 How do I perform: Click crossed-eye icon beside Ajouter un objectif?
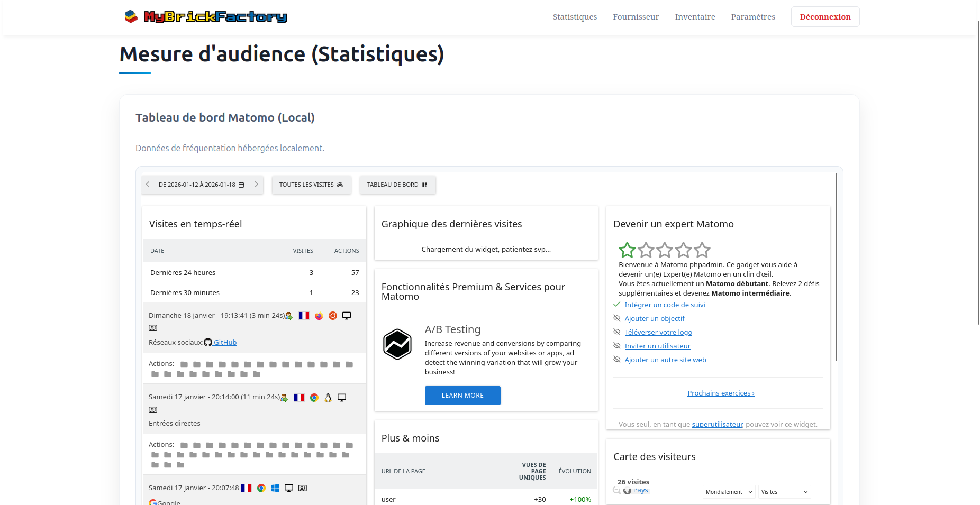pos(616,318)
